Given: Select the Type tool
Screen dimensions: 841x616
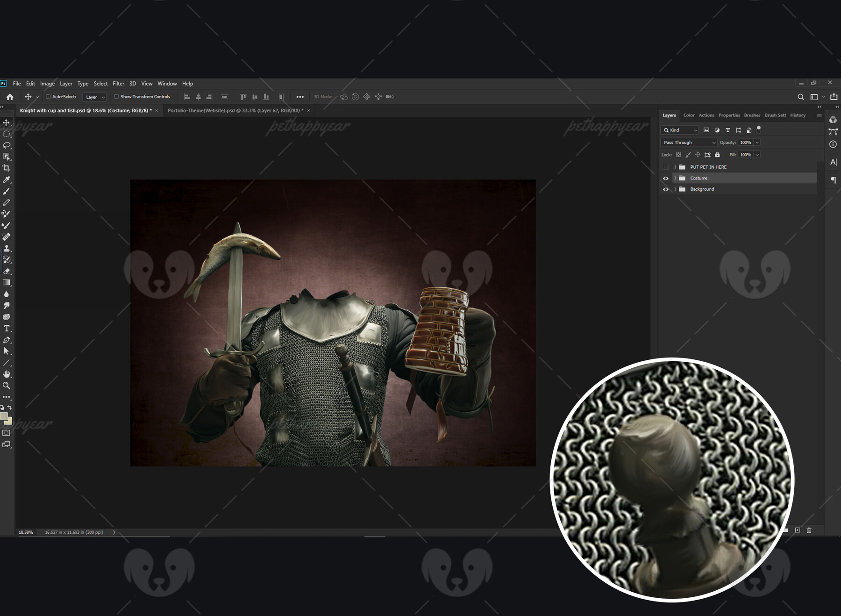Looking at the screenshot, I should 7,328.
